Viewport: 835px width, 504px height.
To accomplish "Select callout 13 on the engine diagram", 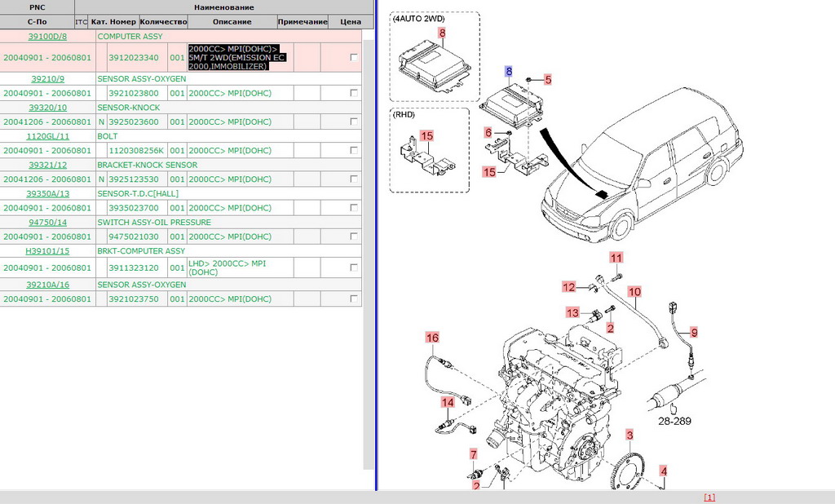I will pos(573,312).
